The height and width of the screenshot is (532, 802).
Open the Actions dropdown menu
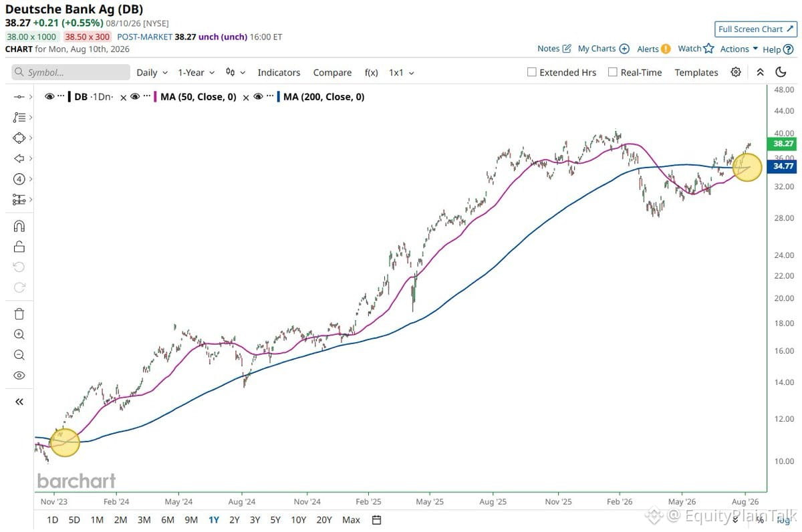tap(739, 49)
